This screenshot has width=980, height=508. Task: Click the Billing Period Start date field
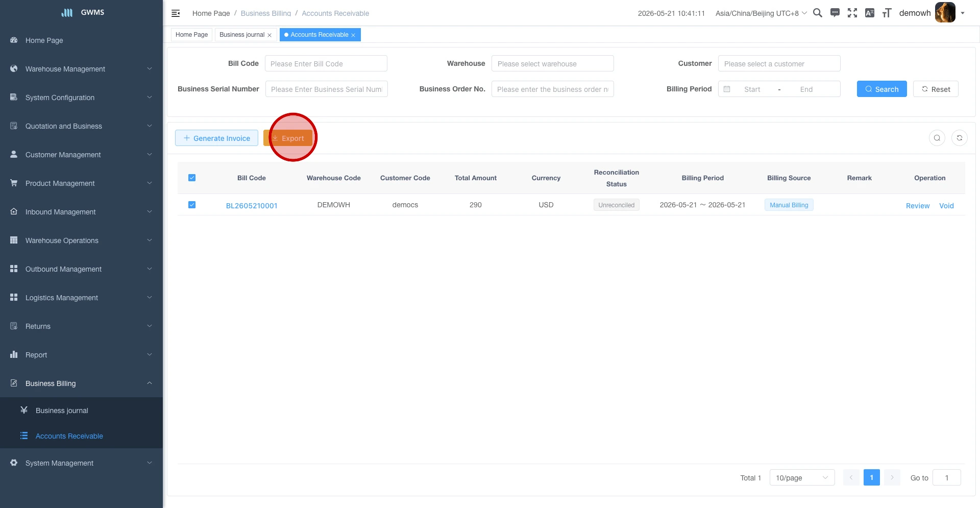752,89
